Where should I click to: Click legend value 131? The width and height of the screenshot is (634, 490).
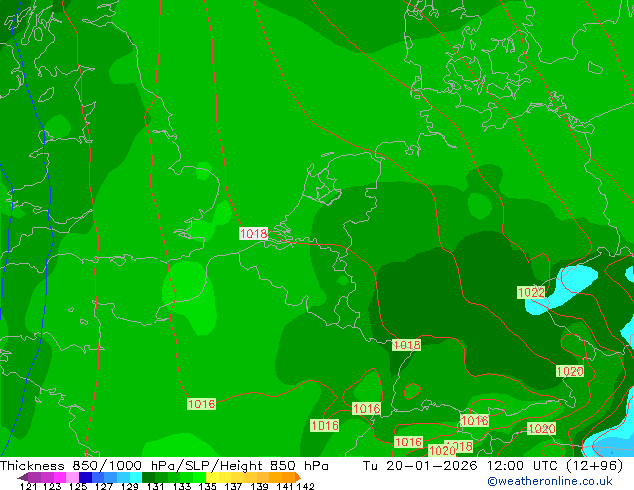coord(156,486)
